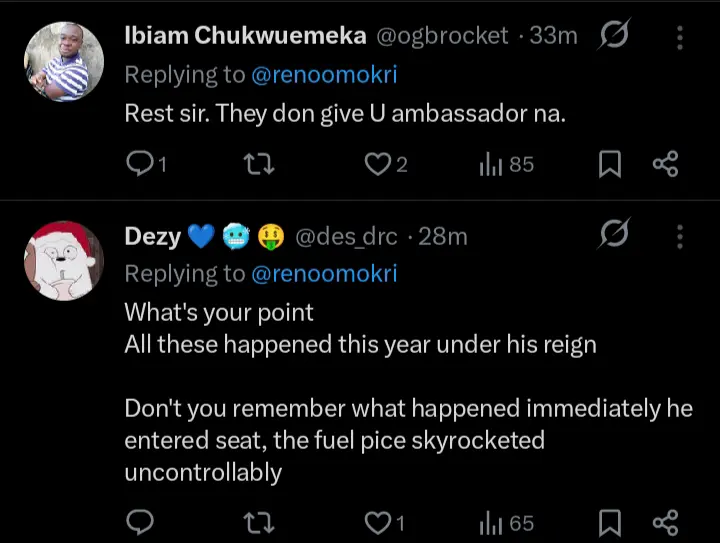Reply to Ibiam Chukwuemeka's tweet
This screenshot has height=543, width=720.
[142, 165]
